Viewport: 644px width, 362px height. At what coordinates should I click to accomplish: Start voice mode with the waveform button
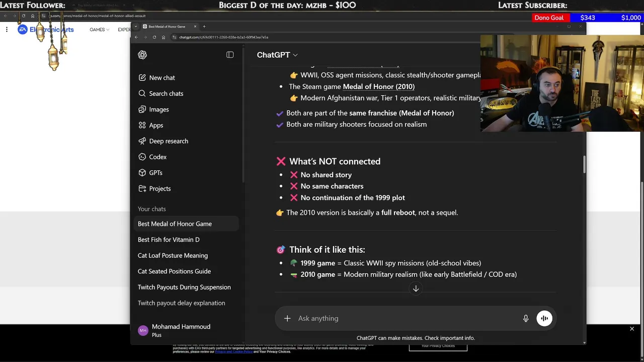pyautogui.click(x=544, y=318)
